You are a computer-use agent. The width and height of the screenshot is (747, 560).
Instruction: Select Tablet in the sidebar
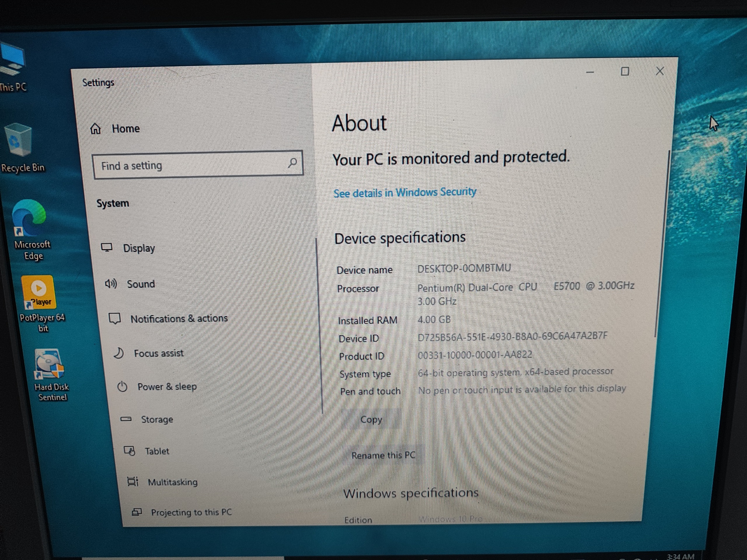pos(157,451)
